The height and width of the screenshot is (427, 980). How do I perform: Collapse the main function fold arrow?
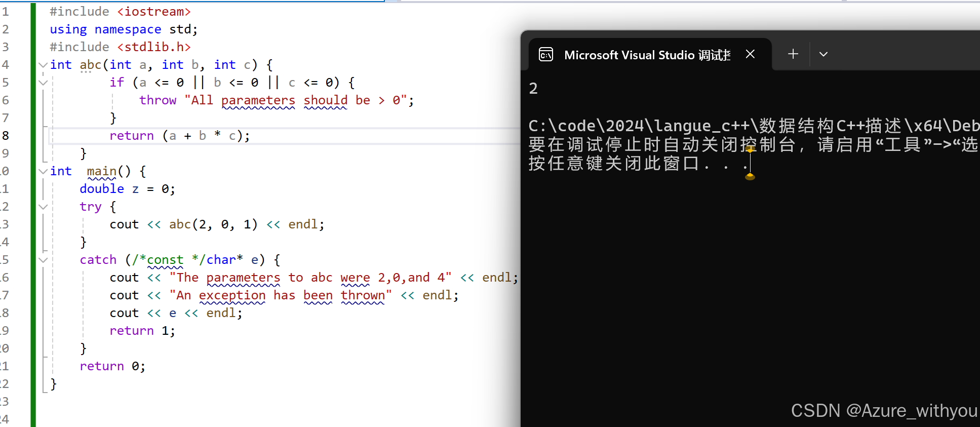click(x=43, y=171)
